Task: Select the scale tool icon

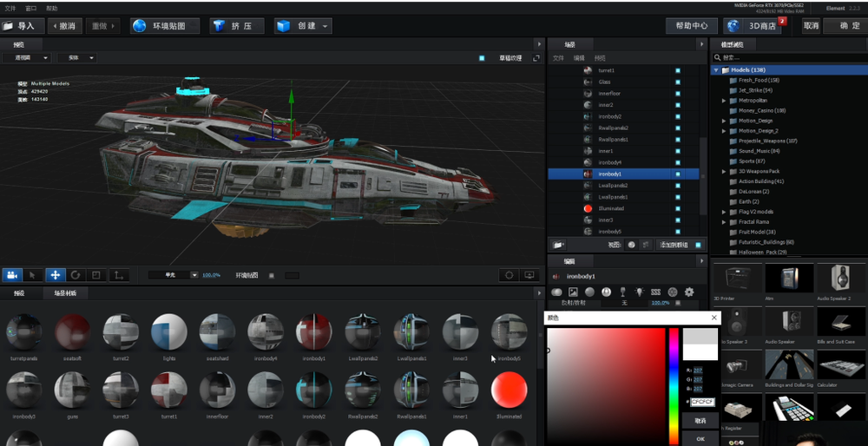Action: (x=96, y=275)
